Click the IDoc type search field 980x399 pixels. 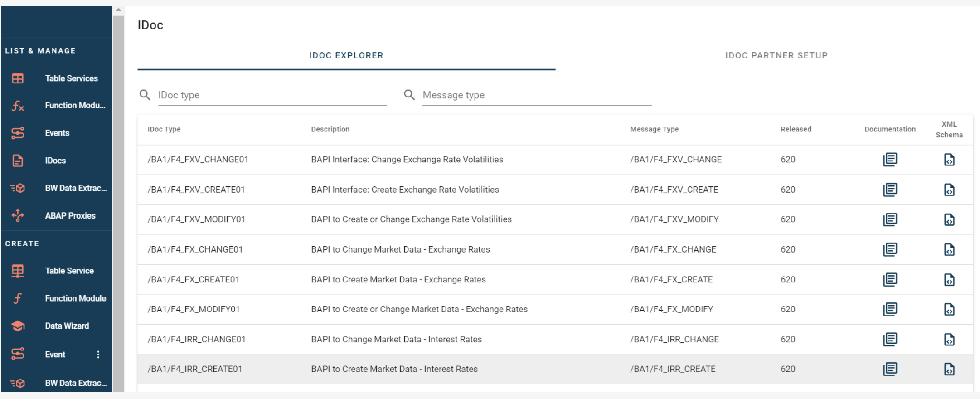tap(272, 95)
